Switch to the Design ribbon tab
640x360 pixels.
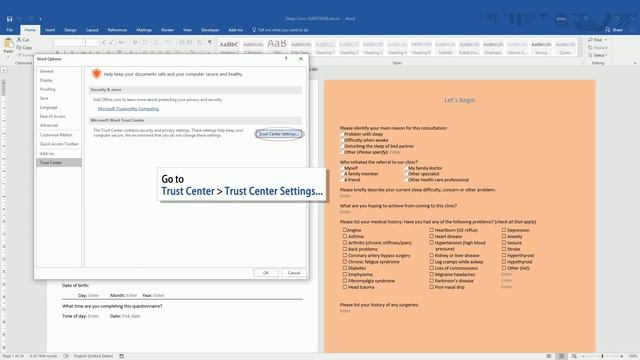point(70,30)
